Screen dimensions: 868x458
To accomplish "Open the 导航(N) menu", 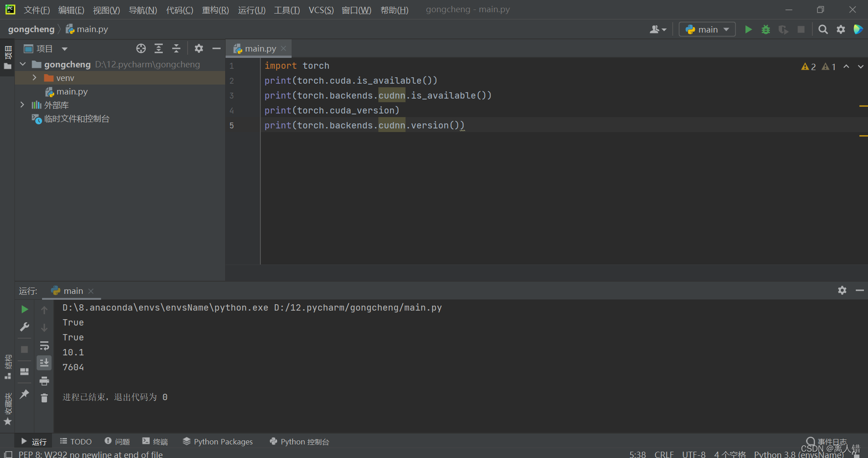I will tap(143, 10).
